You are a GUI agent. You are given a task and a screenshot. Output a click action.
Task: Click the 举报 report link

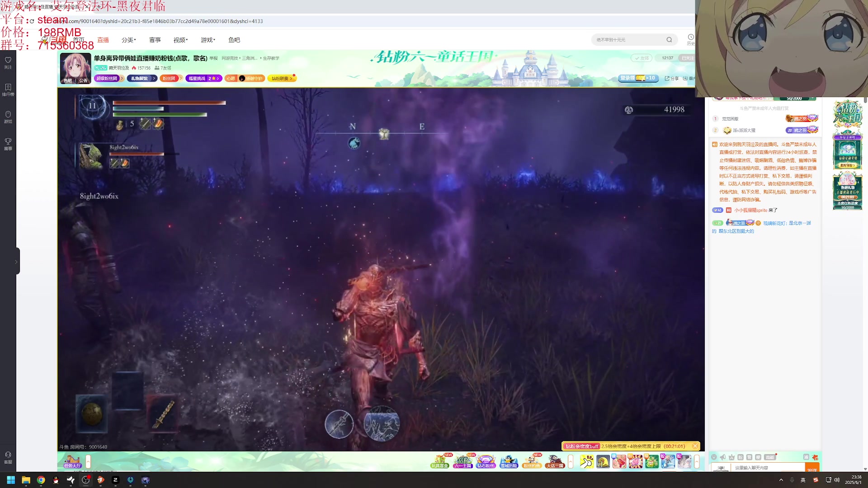213,58
